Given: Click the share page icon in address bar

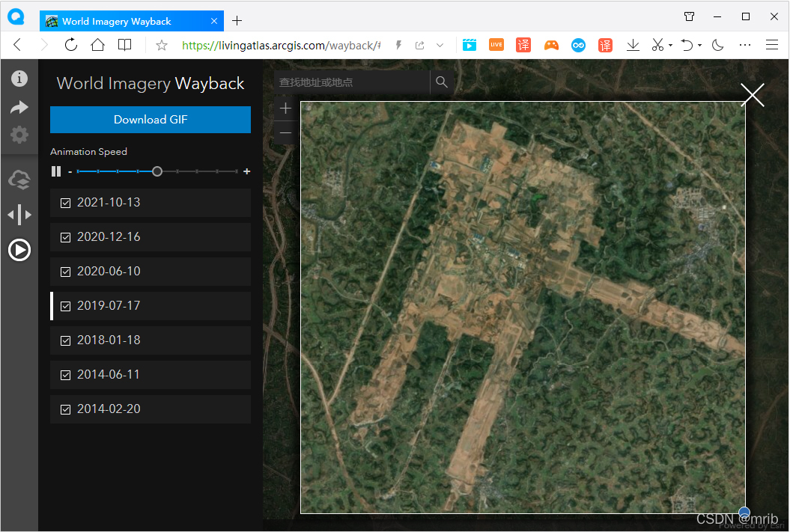Looking at the screenshot, I should (419, 46).
